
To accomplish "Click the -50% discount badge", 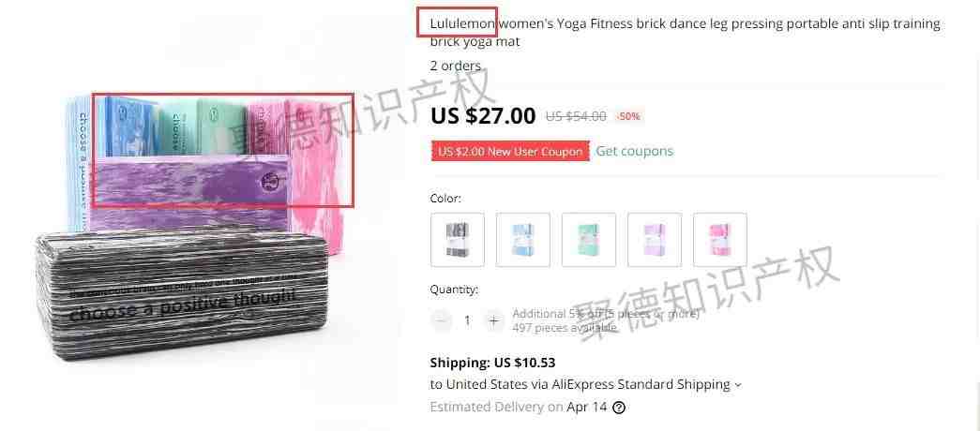I will [x=628, y=116].
